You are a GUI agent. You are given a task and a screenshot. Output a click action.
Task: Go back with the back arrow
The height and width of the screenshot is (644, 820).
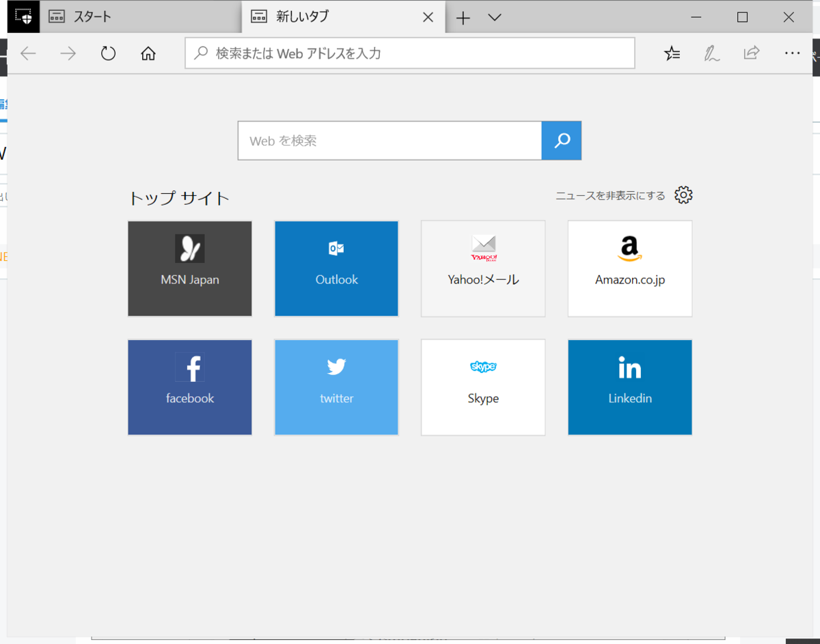[28, 53]
